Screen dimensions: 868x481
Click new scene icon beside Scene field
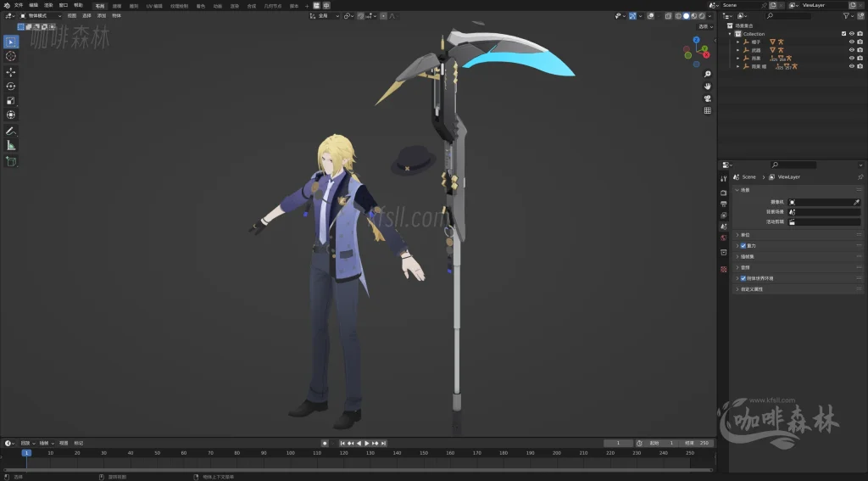(x=773, y=5)
